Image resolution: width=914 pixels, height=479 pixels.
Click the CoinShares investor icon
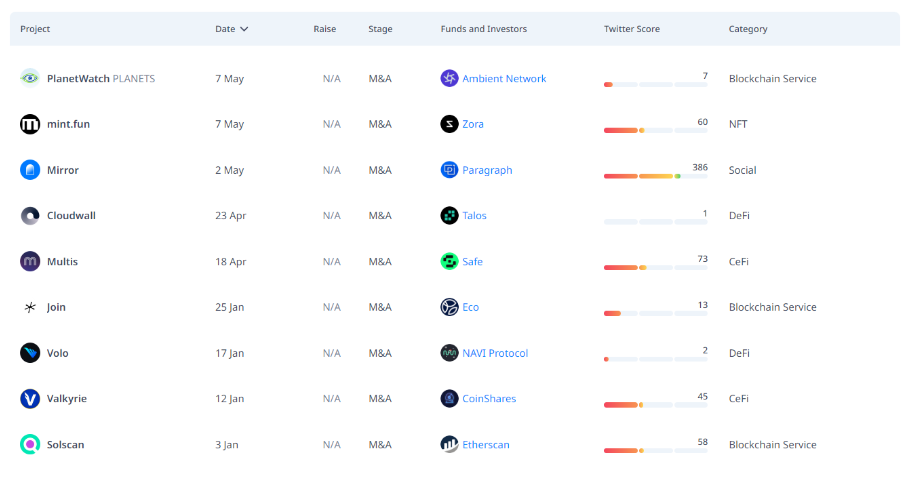[x=449, y=399]
